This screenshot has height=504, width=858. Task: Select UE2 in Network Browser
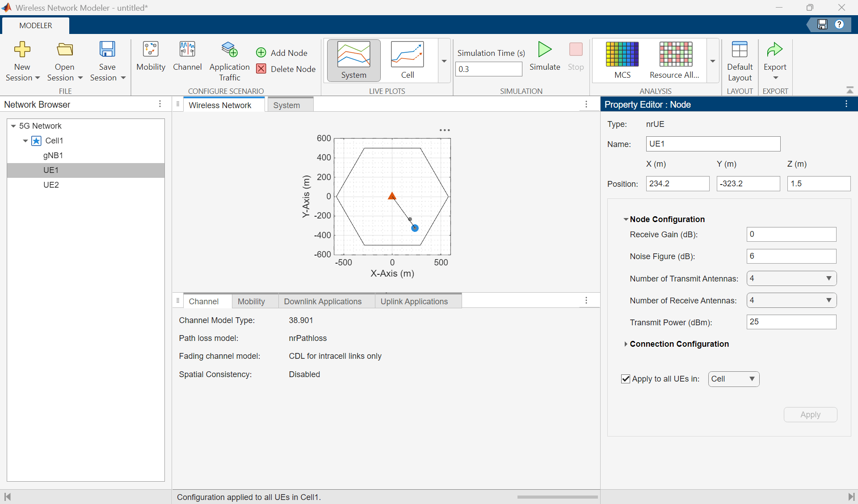click(51, 185)
